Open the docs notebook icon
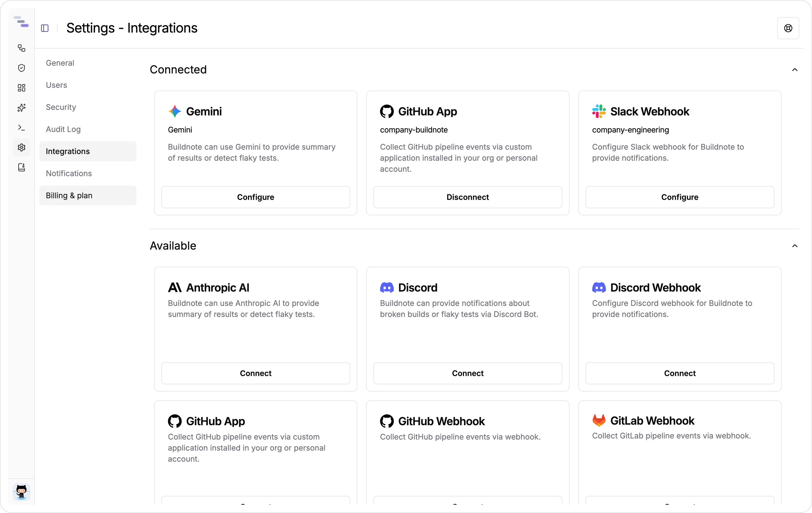The image size is (812, 513). click(22, 168)
